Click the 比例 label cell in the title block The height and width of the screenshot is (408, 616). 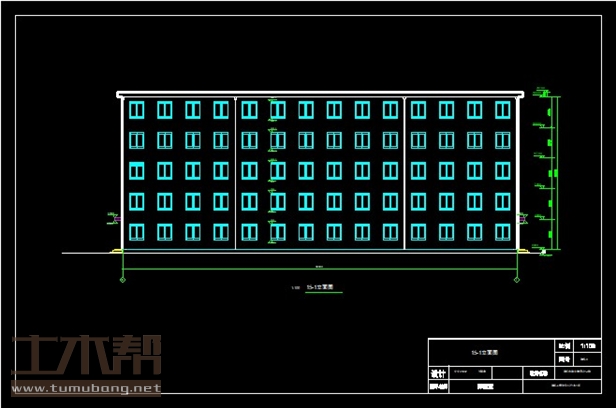tap(563, 344)
